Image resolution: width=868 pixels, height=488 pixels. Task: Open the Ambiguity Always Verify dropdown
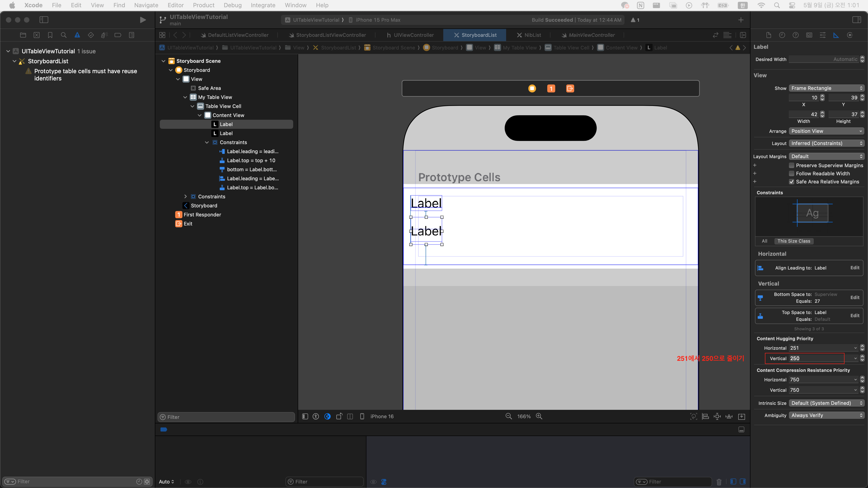[827, 415]
